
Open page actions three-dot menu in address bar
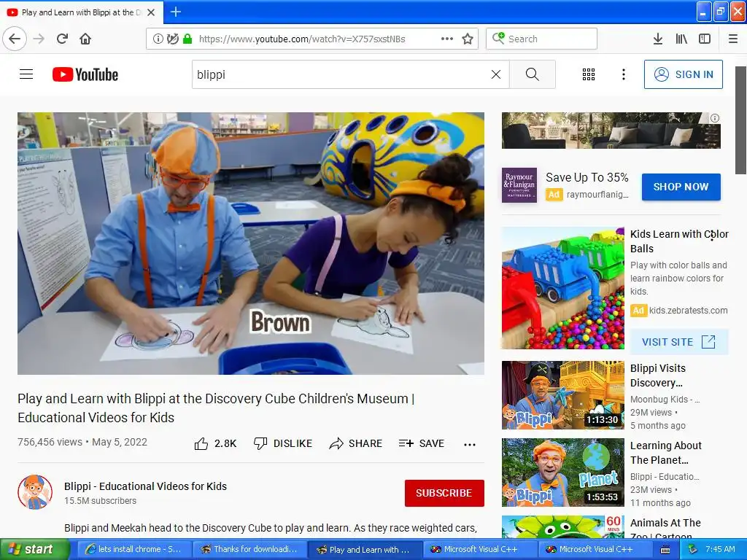(447, 39)
